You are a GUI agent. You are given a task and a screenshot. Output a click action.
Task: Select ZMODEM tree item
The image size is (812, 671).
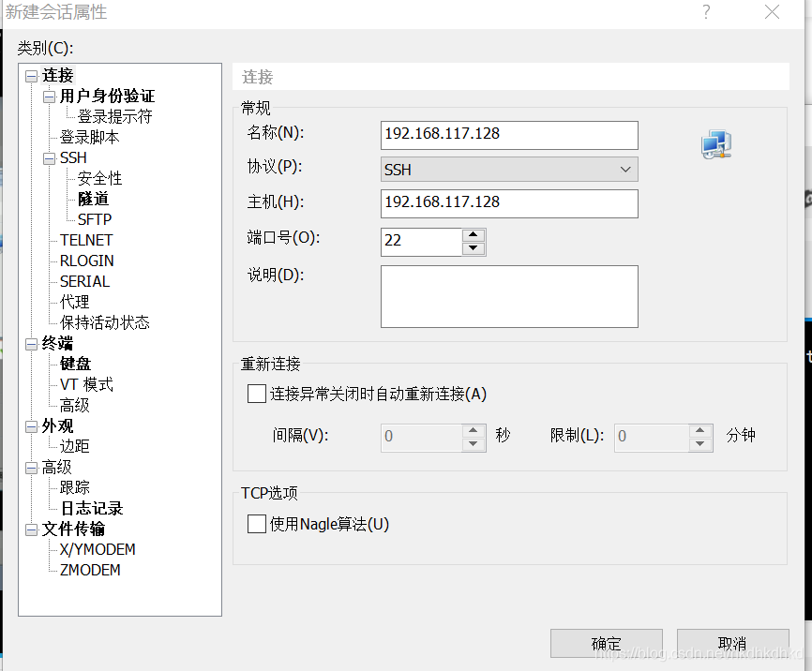pyautogui.click(x=90, y=570)
